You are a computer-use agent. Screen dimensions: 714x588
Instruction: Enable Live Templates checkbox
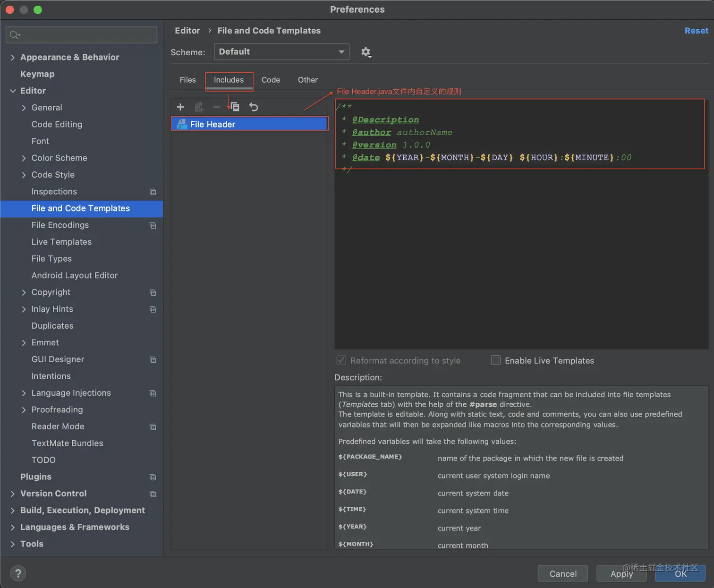pyautogui.click(x=496, y=360)
